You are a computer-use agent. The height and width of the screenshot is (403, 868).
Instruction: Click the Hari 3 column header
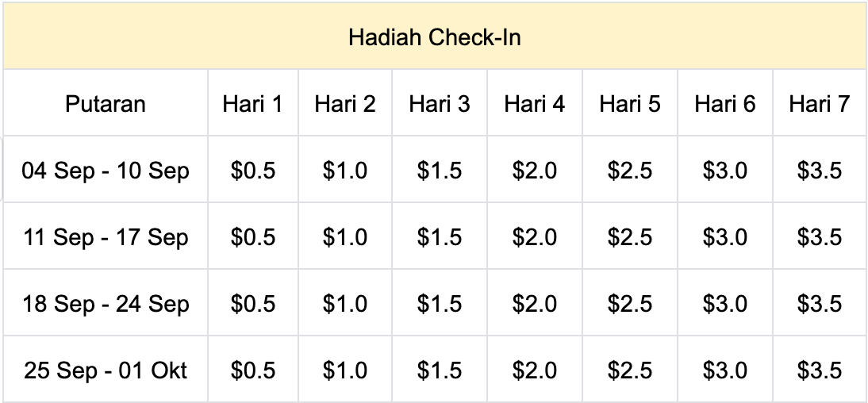[440, 104]
